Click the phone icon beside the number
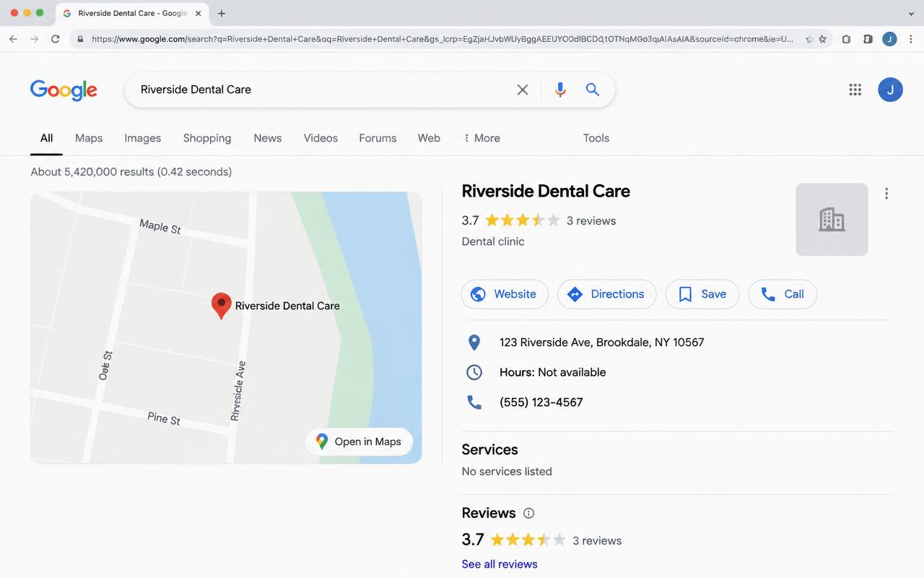This screenshot has width=924, height=578. pos(474,402)
